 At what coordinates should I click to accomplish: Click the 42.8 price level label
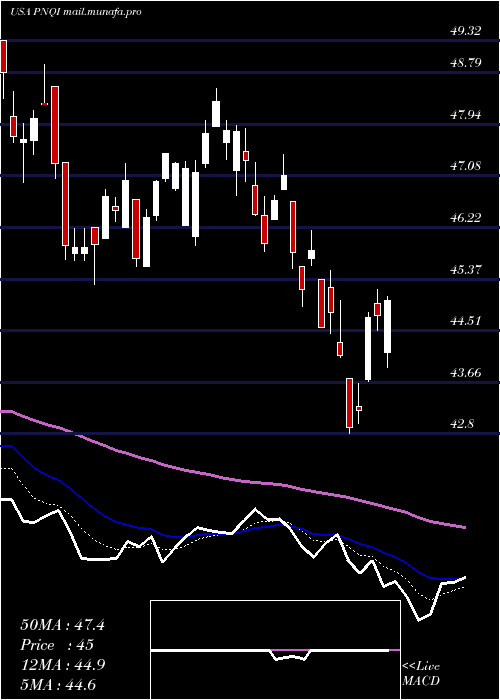click(x=462, y=424)
